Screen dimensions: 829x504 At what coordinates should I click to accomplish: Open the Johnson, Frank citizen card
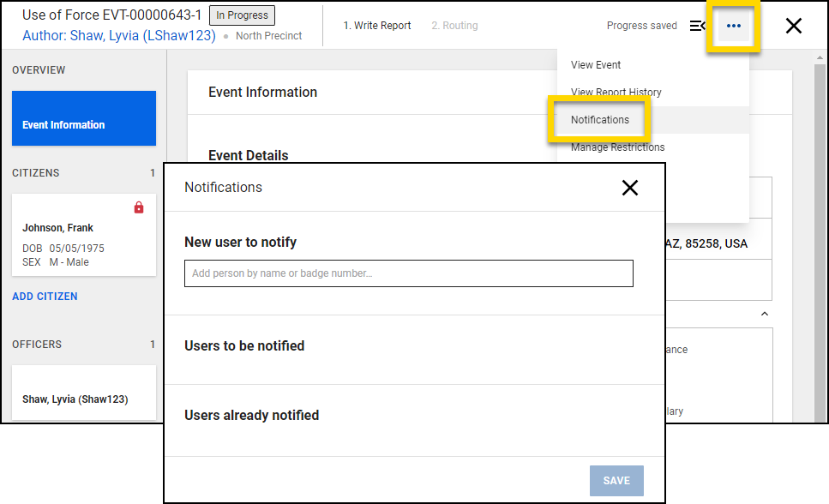click(x=84, y=235)
